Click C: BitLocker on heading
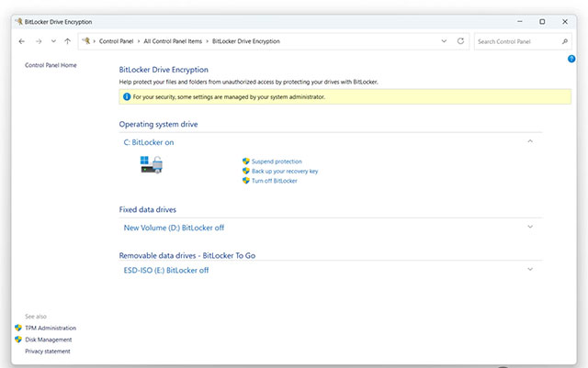This screenshot has width=588, height=368. tap(149, 142)
